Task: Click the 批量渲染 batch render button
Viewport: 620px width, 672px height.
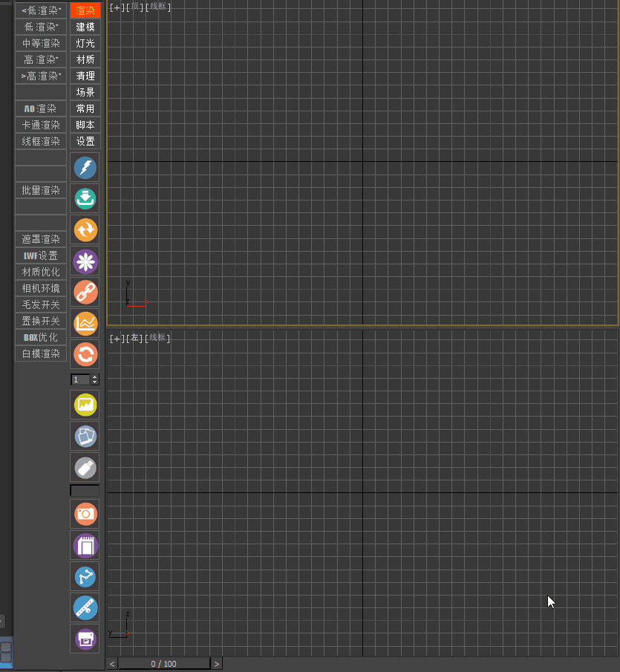Action: pyautogui.click(x=41, y=190)
